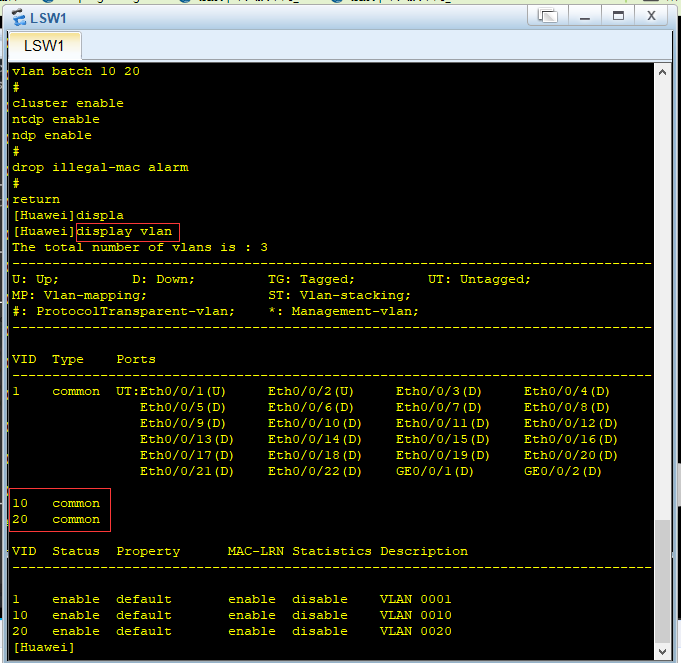This screenshot has height=663, width=681.
Task: Click the empty scrollbar track above the thumb
Action: (x=662, y=300)
